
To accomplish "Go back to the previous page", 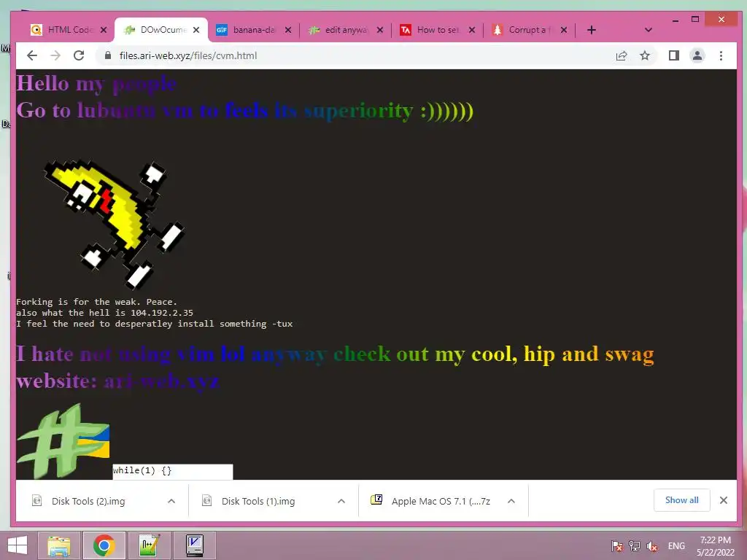I will (32, 55).
